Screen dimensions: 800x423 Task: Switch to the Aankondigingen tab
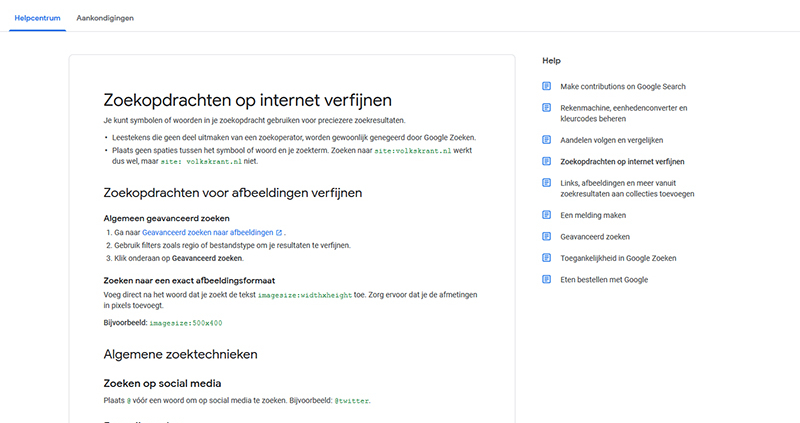tap(105, 18)
